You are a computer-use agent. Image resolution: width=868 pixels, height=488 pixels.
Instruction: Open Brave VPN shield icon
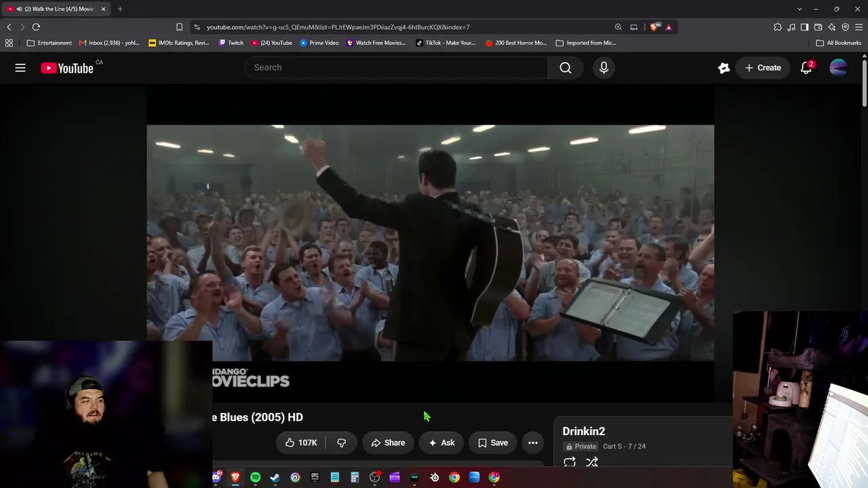point(845,27)
